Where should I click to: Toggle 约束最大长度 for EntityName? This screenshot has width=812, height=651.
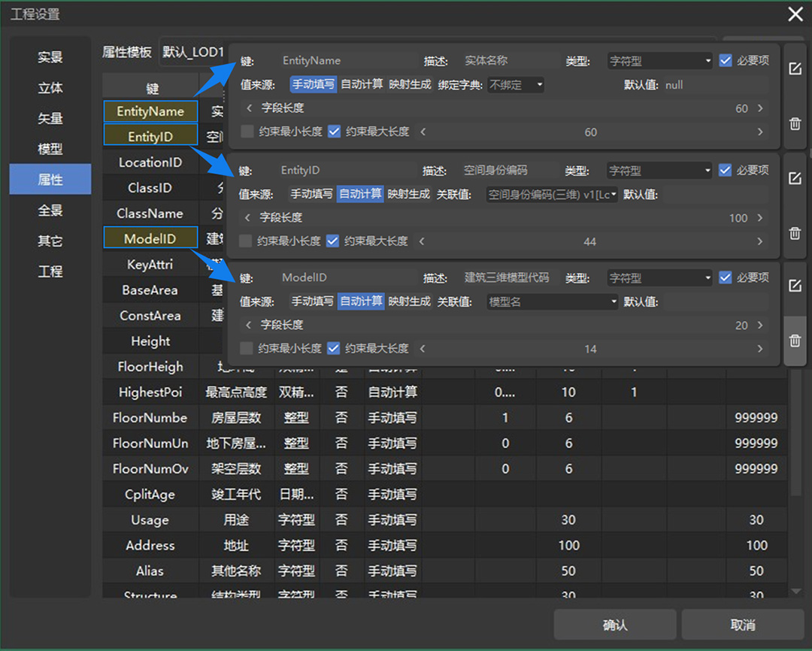(x=335, y=132)
